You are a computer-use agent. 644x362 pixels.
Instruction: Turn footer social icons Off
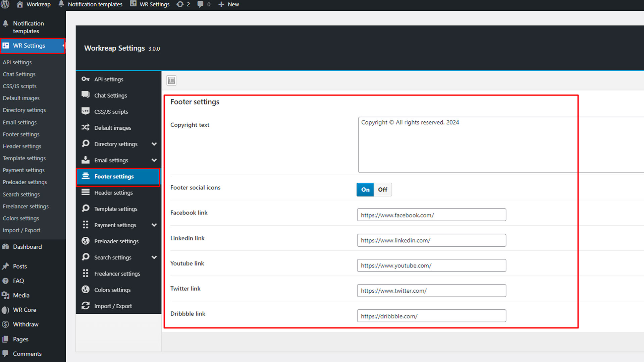click(382, 190)
